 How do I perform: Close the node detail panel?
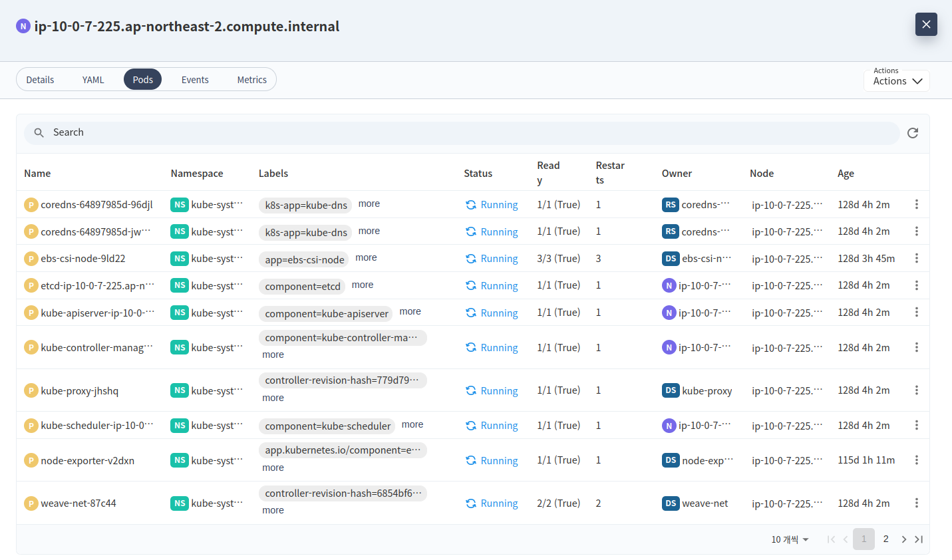(x=926, y=25)
